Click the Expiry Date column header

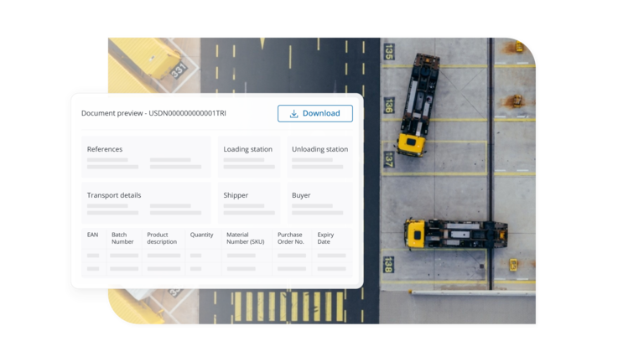[x=325, y=238]
